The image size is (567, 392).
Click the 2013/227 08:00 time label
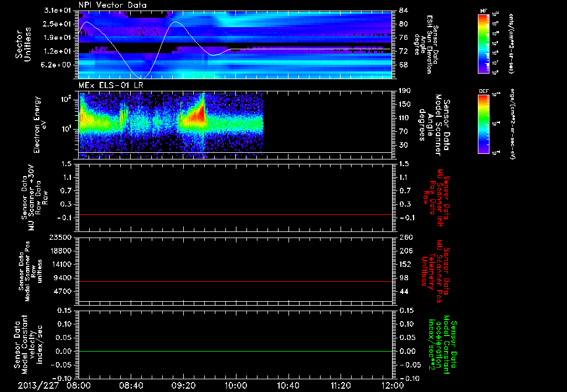point(55,385)
